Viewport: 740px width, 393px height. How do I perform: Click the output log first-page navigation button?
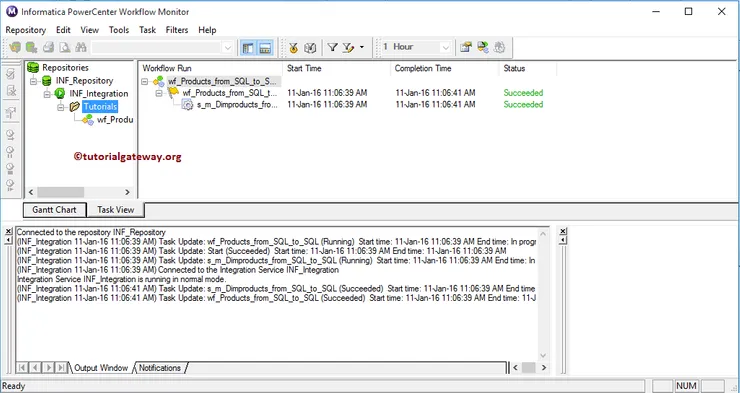[22, 368]
